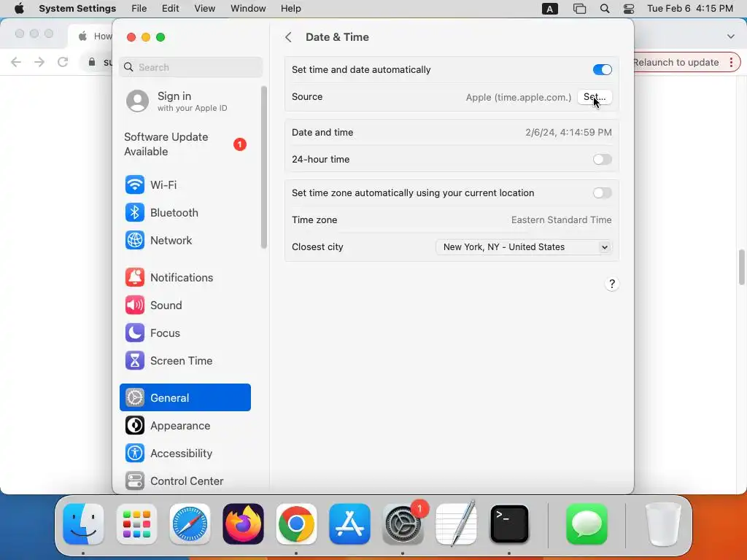This screenshot has width=747, height=560.
Task: Launch Finder from the Dock
Action: tap(83, 524)
